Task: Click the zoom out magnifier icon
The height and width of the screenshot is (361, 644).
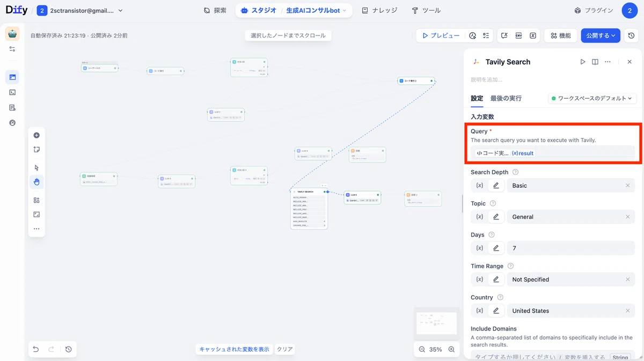Action: click(x=422, y=349)
